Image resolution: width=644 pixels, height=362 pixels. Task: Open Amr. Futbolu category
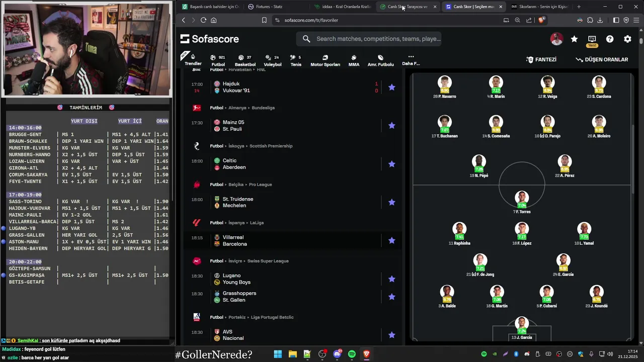pos(380,60)
